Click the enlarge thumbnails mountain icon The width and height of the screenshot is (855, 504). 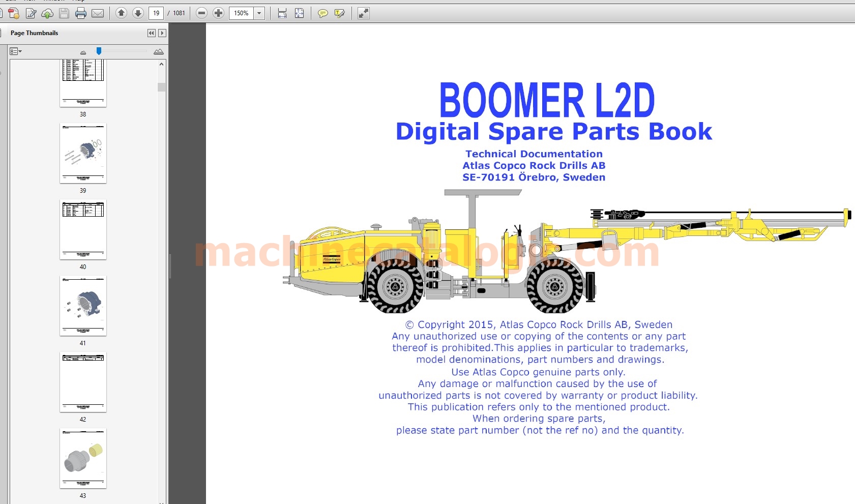pyautogui.click(x=159, y=51)
